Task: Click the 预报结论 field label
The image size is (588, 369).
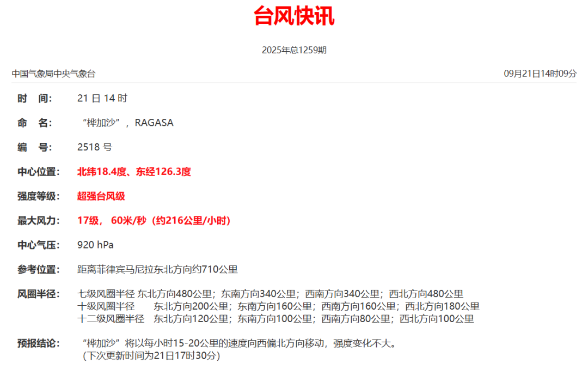Action: pos(37,343)
